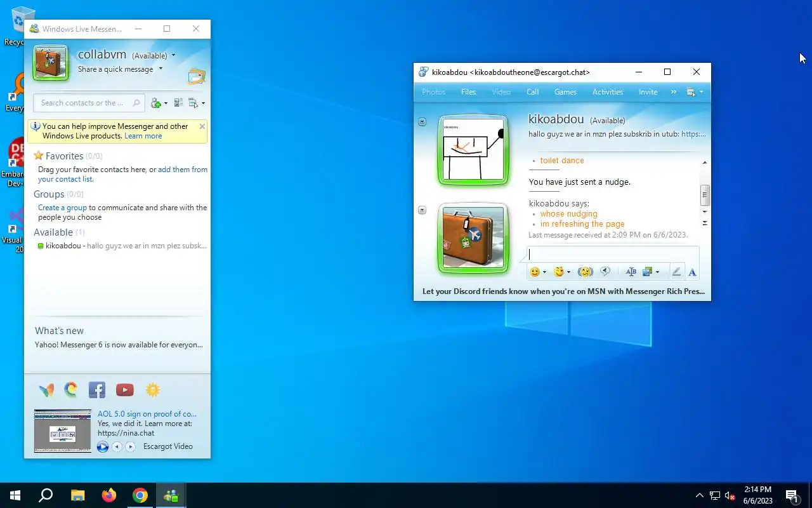The height and width of the screenshot is (508, 812).
Task: Select the wink emoticon button
Action: pyautogui.click(x=558, y=272)
